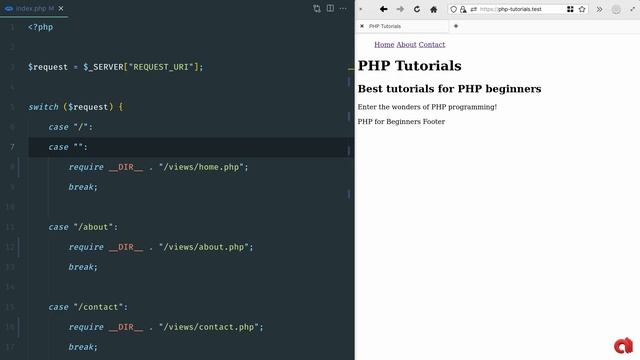The height and width of the screenshot is (360, 640).
Task: Open the Contact link on webpage
Action: click(x=431, y=44)
